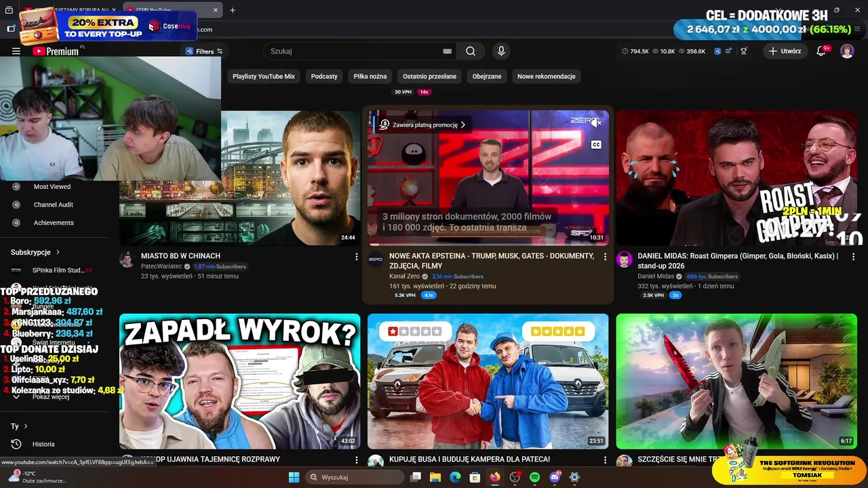Start voice search with the microphone
Viewport: 868px width, 488px height.
pos(501,51)
